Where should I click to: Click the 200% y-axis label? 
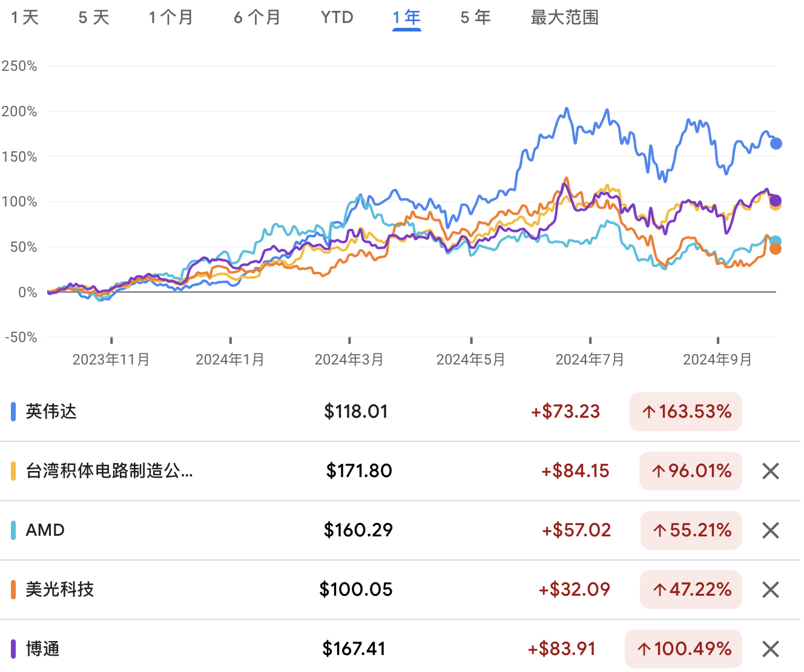click(19, 111)
